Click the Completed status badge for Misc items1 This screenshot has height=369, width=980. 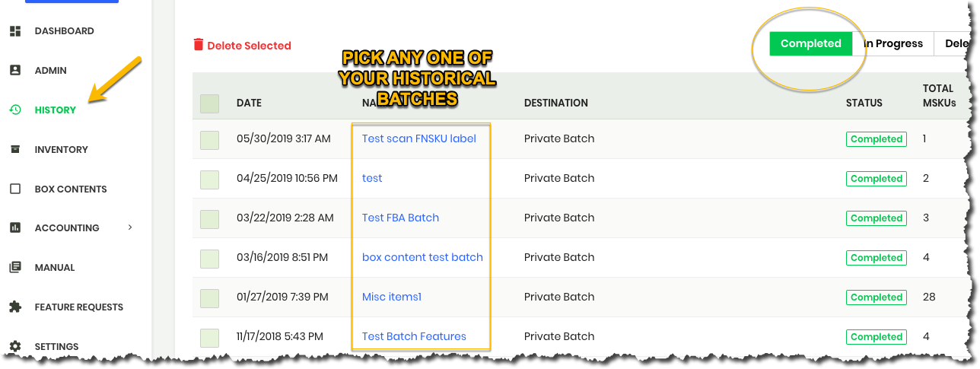coord(877,297)
